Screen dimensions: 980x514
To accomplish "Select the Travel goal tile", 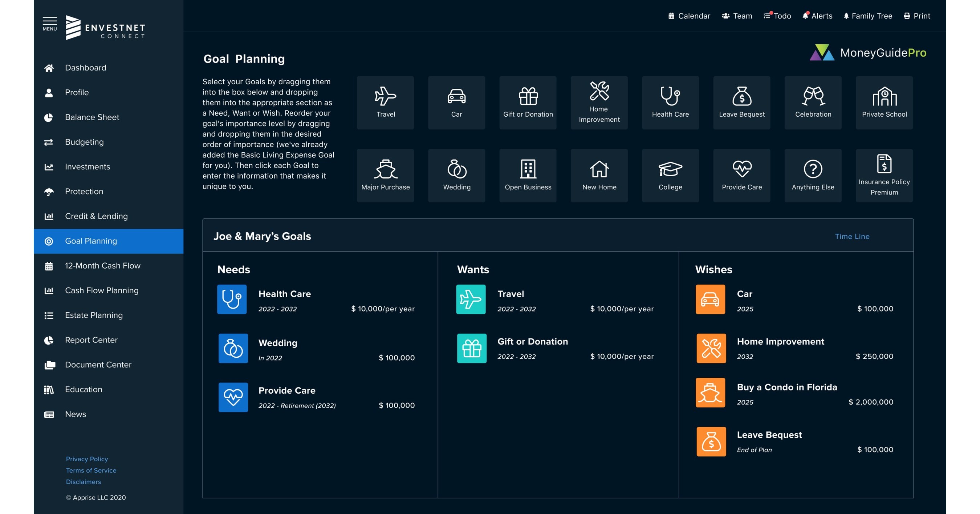I will [x=385, y=103].
